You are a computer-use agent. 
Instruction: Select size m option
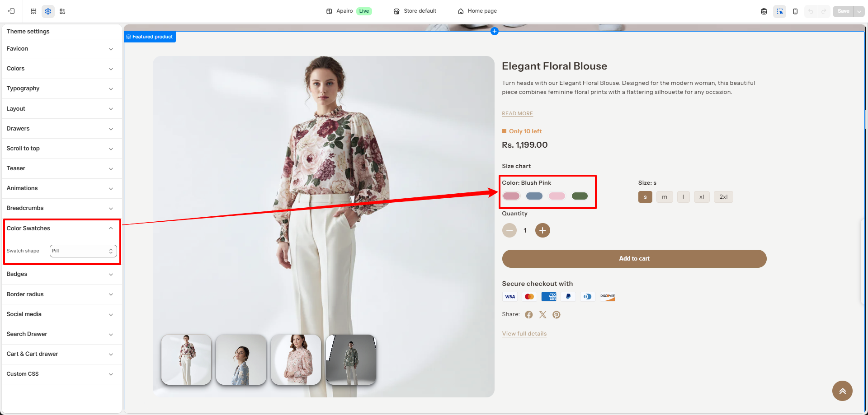(x=665, y=197)
